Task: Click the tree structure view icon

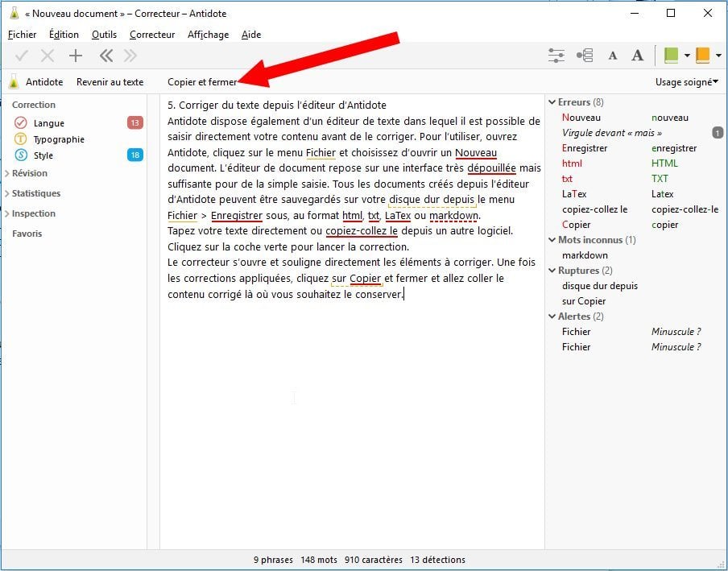Action: [x=585, y=56]
